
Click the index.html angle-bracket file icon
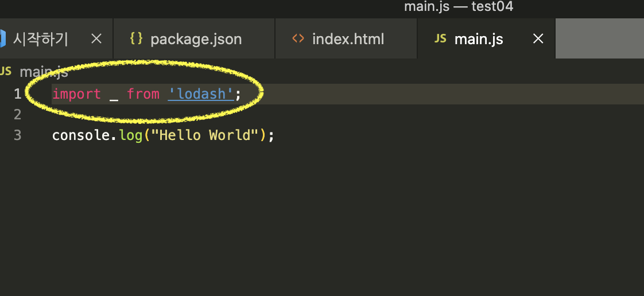tap(298, 38)
